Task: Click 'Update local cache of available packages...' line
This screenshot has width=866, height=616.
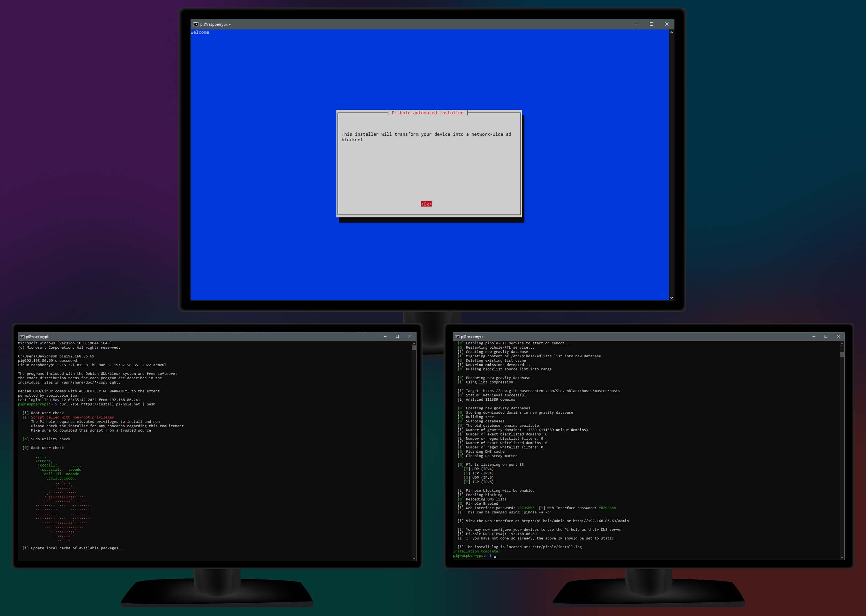Action: coord(74,548)
